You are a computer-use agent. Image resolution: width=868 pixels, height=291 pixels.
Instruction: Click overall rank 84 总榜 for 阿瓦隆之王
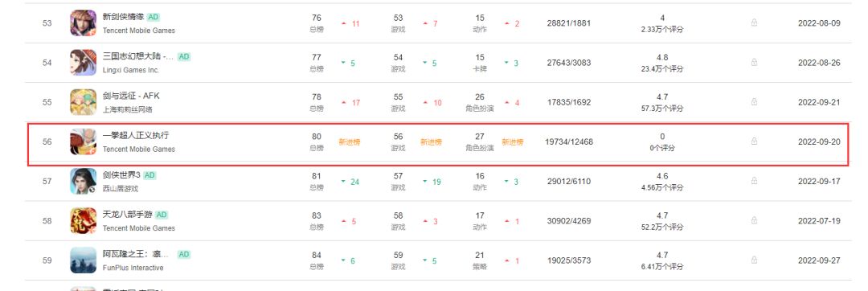(x=317, y=260)
